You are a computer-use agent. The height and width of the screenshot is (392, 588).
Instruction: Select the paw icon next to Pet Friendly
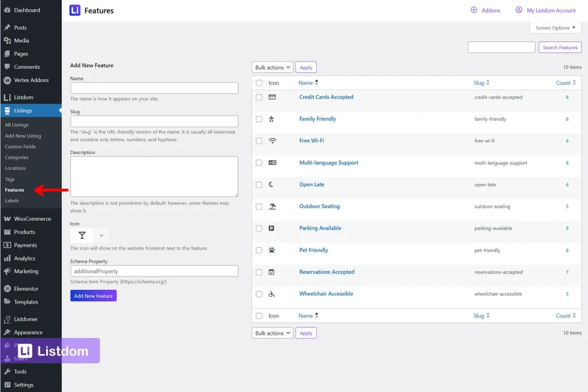pyautogui.click(x=273, y=250)
